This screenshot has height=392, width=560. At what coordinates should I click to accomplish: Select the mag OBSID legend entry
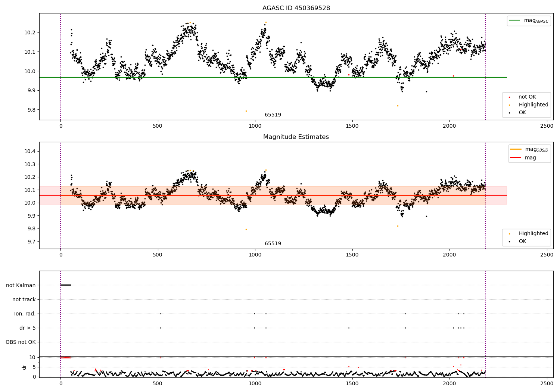coord(529,149)
